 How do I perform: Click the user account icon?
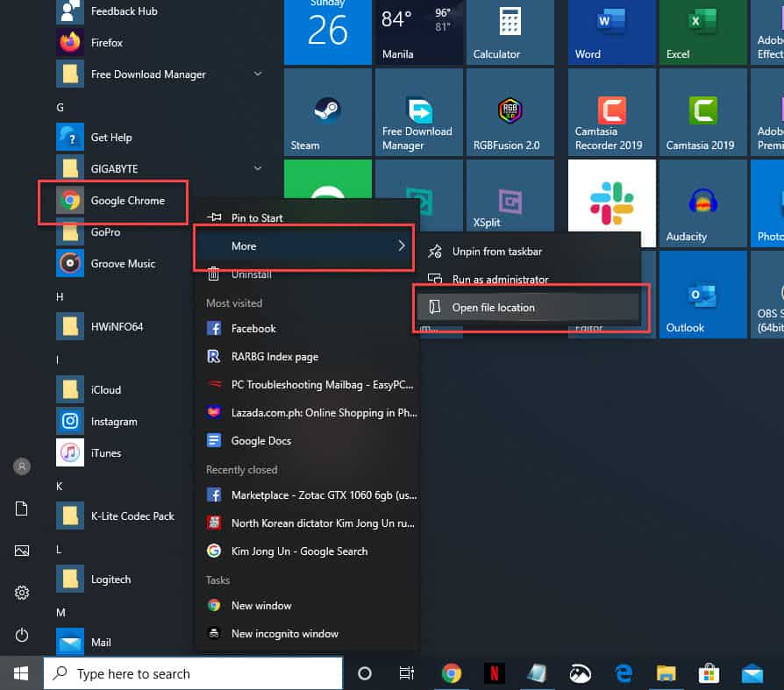click(22, 466)
